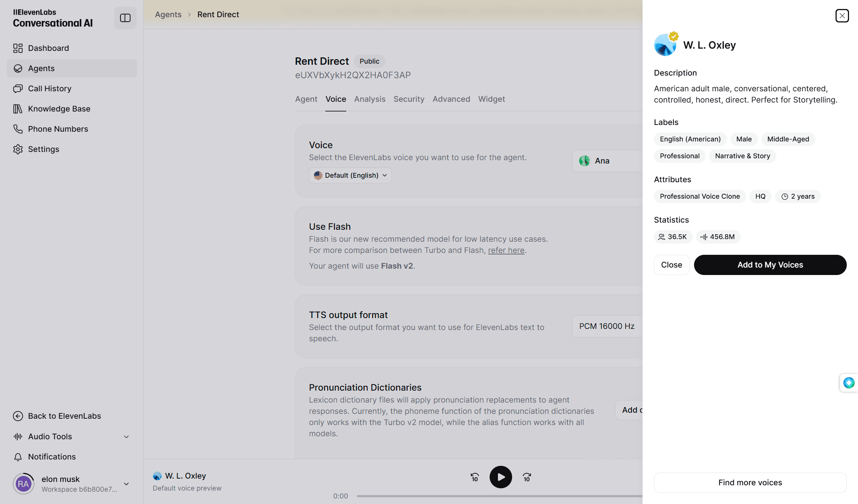Viewport: 858px width, 504px height.
Task: Toggle the sidebar collapse icon
Action: [125, 18]
